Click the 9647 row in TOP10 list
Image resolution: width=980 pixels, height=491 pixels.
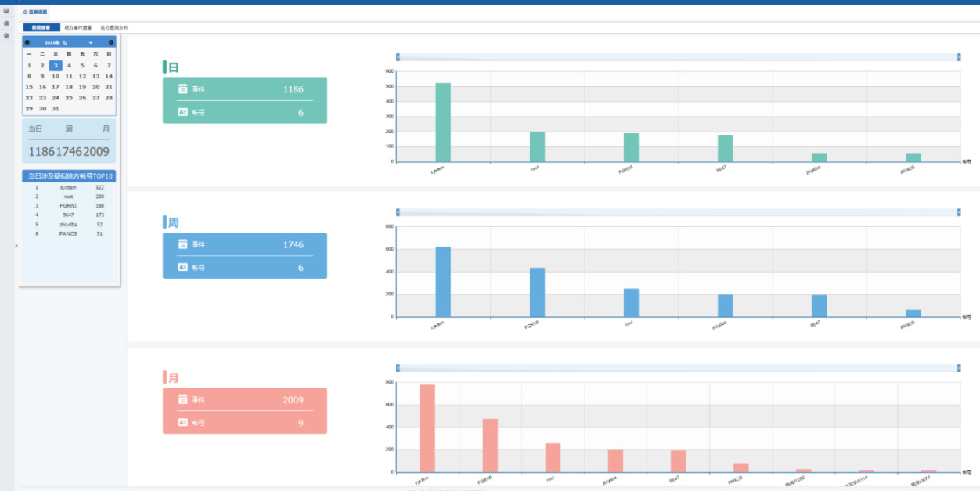pyautogui.click(x=69, y=215)
